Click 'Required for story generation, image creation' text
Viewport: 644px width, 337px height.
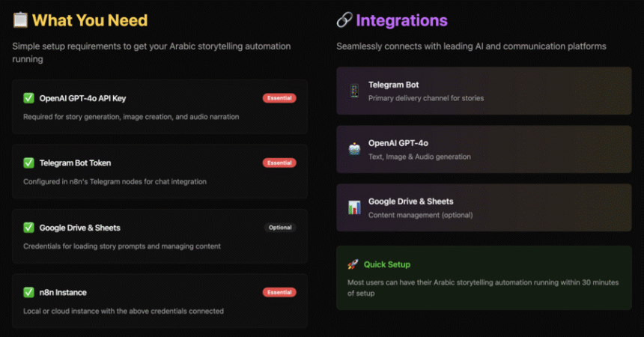pyautogui.click(x=131, y=117)
